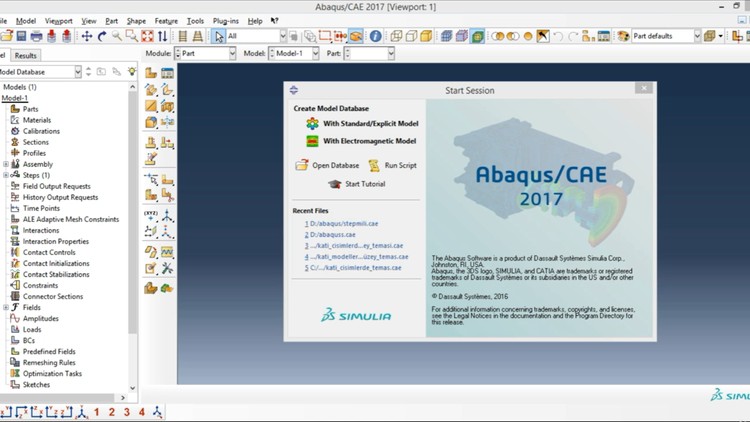Open the Model menu
The image size is (750, 422).
point(26,21)
